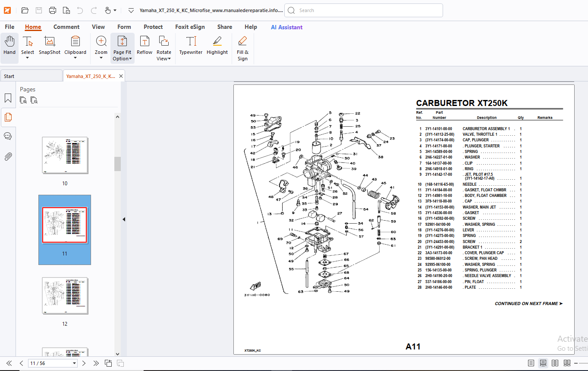The height and width of the screenshot is (371, 588).
Task: Expand the quick access toolbar customize arrow
Action: click(131, 10)
